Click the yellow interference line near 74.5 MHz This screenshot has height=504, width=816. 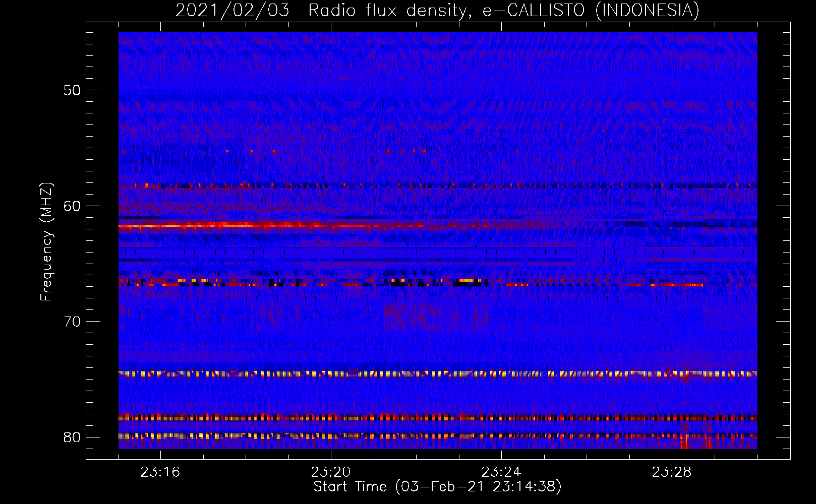tap(438, 373)
